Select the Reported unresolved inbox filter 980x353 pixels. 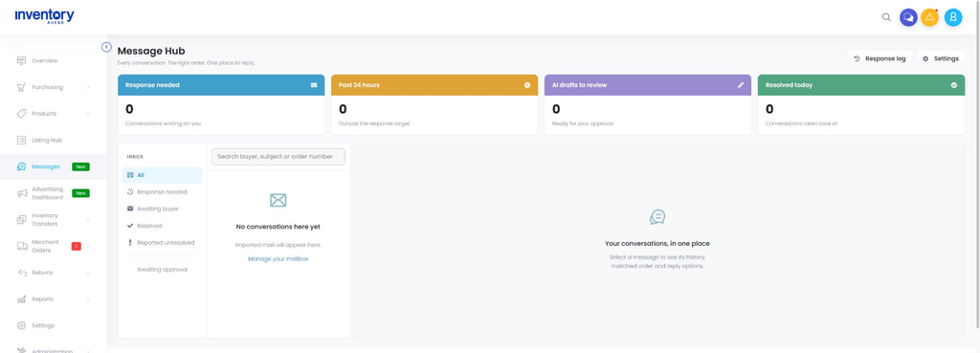pyautogui.click(x=163, y=242)
